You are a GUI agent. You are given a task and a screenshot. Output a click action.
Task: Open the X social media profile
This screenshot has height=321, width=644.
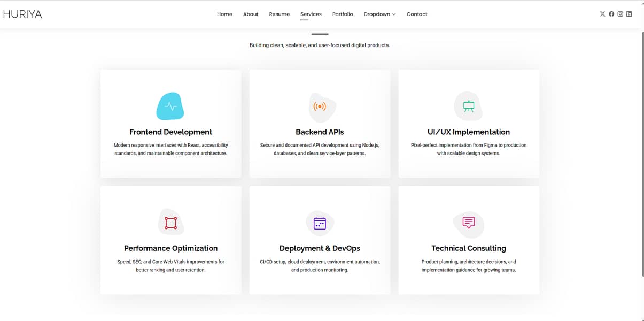click(602, 14)
